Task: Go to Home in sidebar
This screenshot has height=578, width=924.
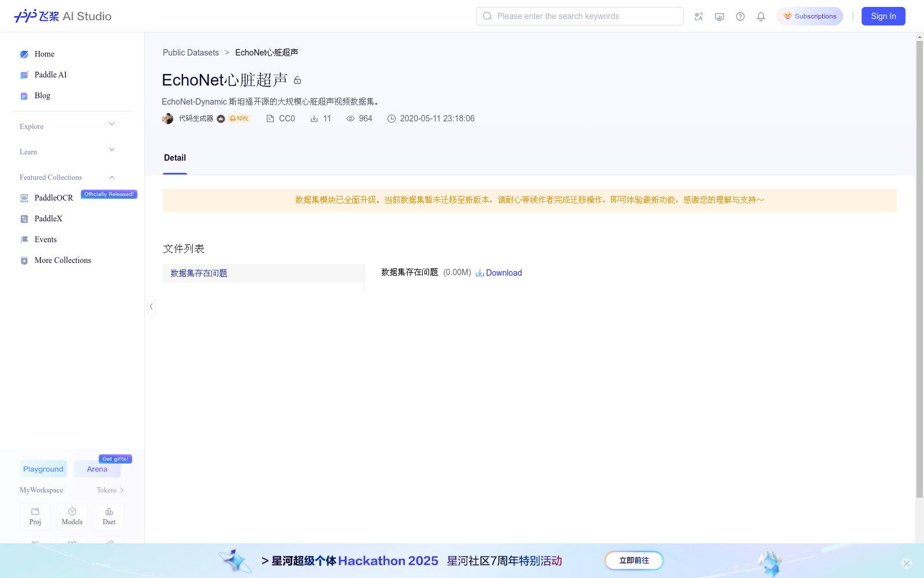Action: point(44,54)
